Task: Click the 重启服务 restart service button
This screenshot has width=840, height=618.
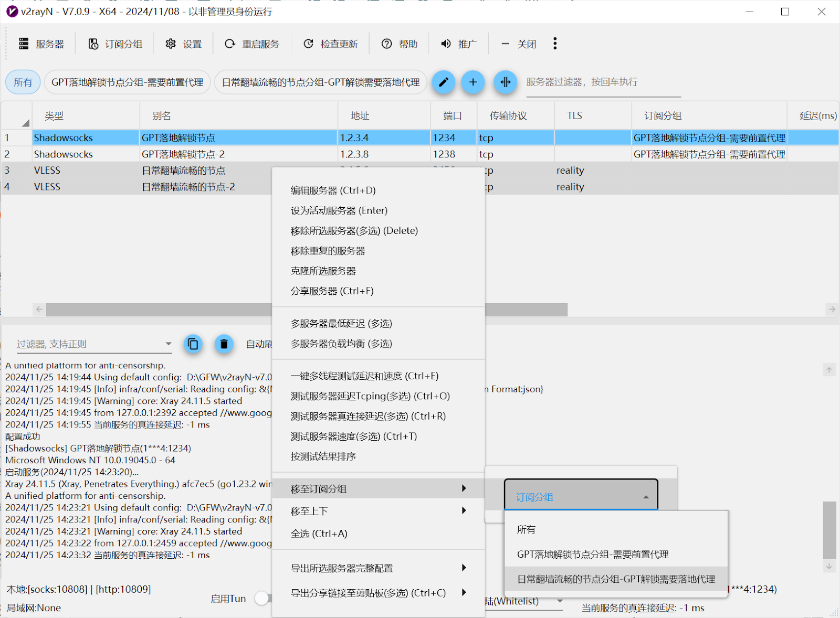Action: 253,44
